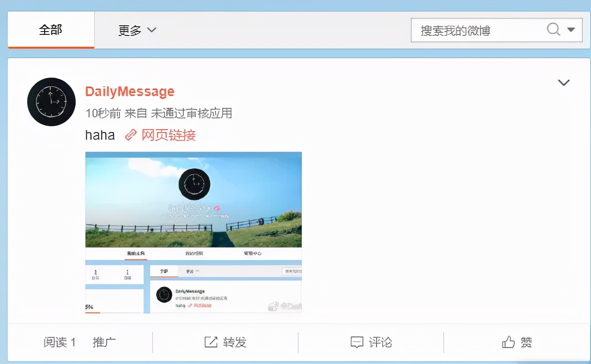
Task: Switch to the 全部 tab
Action: coord(50,30)
